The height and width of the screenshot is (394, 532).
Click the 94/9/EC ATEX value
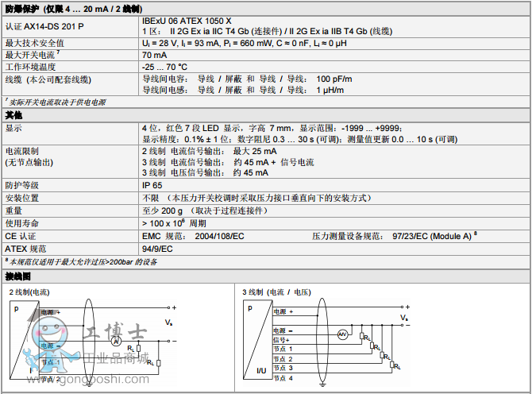(156, 248)
